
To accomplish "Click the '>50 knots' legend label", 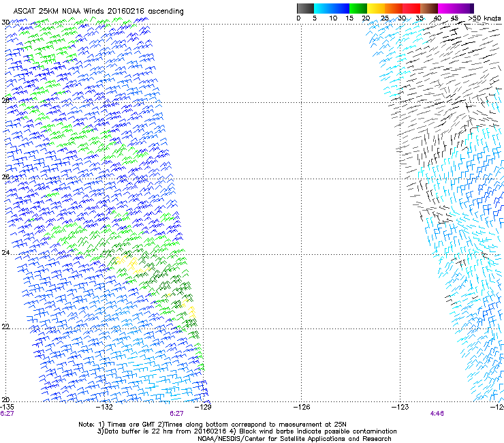I will tap(484, 18).
